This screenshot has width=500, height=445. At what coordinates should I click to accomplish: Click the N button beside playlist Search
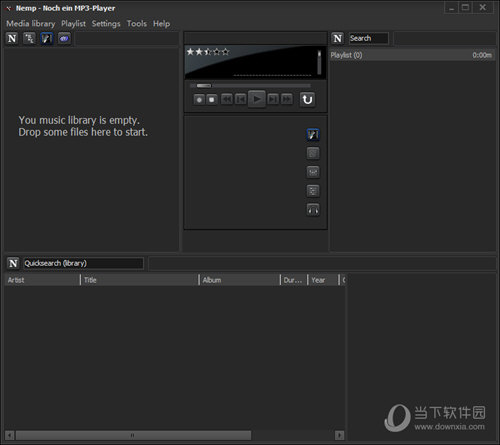point(338,38)
